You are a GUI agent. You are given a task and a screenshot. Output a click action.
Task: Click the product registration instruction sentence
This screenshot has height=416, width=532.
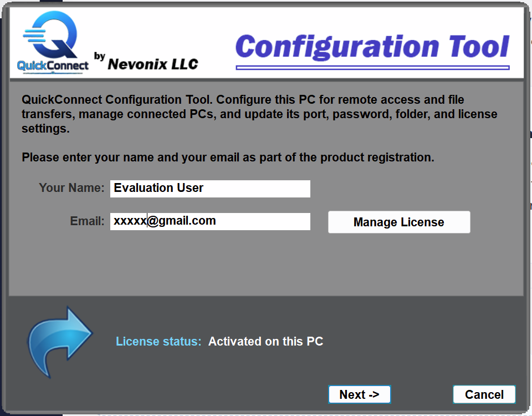coord(228,157)
